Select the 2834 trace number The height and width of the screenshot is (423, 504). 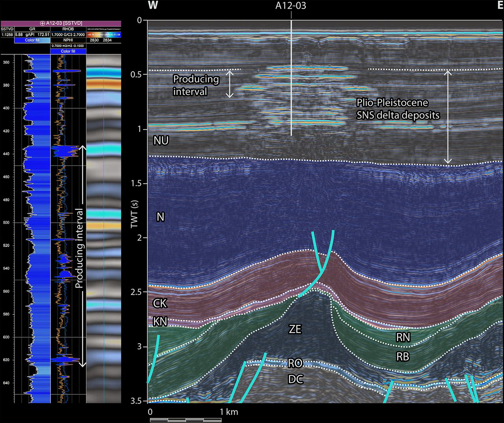(x=107, y=40)
